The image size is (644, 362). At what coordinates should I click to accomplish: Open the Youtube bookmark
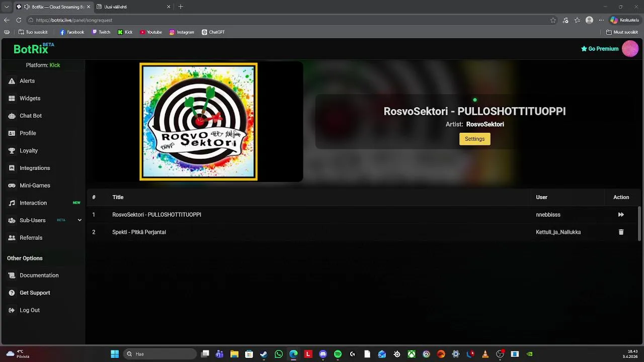click(151, 32)
